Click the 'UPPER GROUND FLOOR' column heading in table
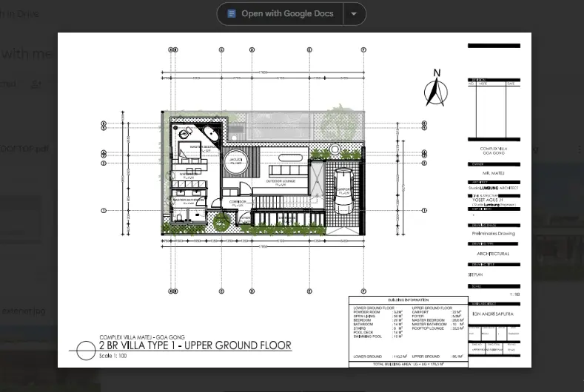Viewport: 584px width, 392px height. (x=432, y=308)
